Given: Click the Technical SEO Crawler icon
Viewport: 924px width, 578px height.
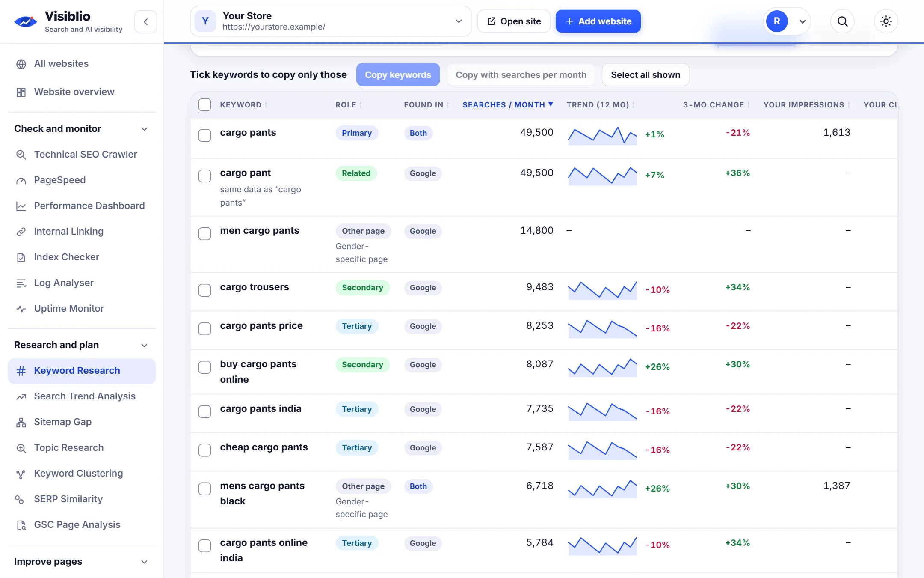Looking at the screenshot, I should click(21, 155).
